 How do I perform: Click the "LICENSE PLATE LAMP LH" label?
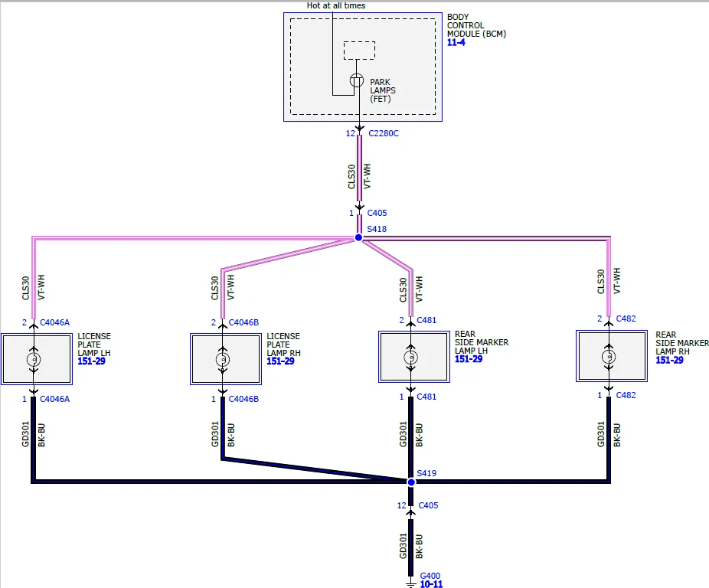pos(94,345)
